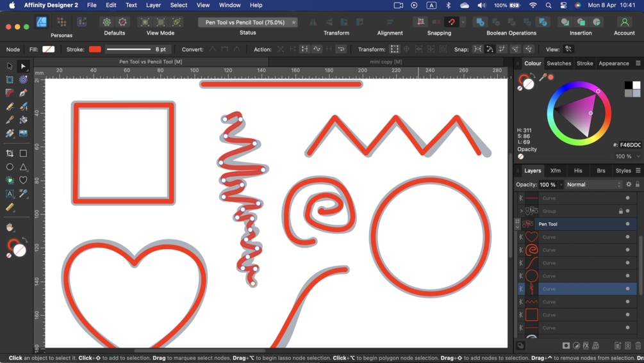This screenshot has width=644, height=363.
Task: Select the Vector Crop tool
Action: pyautogui.click(x=10, y=154)
